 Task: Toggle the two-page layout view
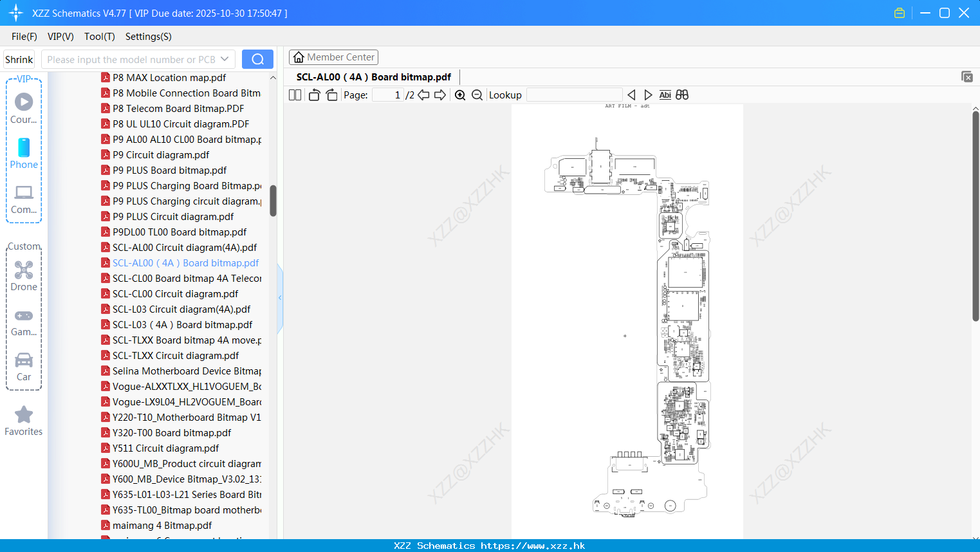click(x=295, y=95)
